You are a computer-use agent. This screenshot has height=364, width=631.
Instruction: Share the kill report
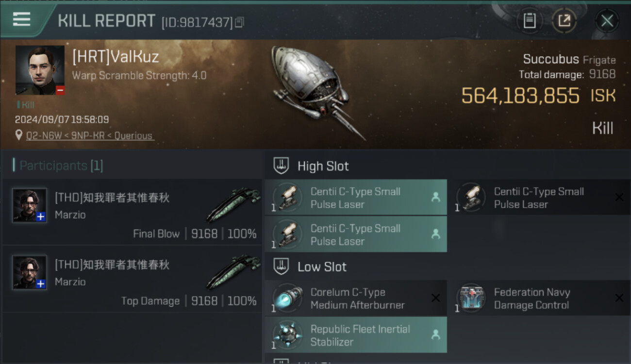pos(564,21)
